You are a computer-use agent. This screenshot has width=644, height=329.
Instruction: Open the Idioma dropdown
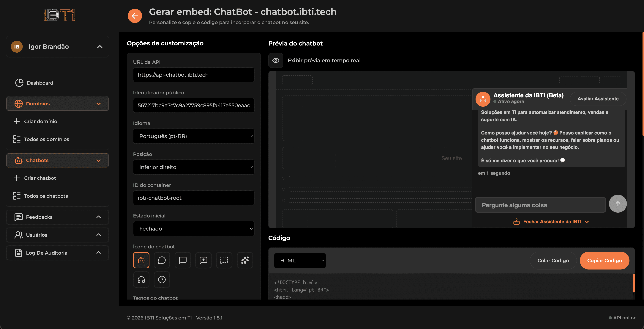pos(194,136)
